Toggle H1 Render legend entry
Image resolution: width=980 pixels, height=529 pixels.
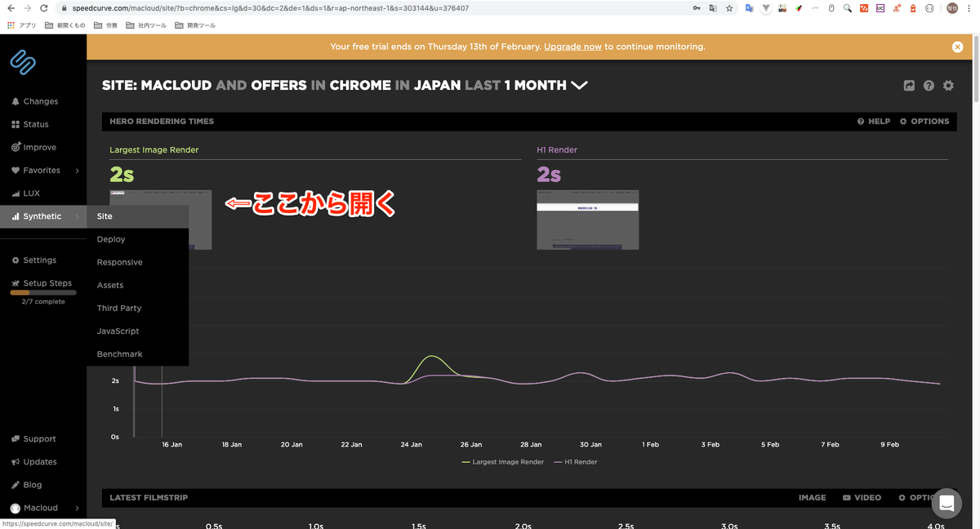(576, 462)
